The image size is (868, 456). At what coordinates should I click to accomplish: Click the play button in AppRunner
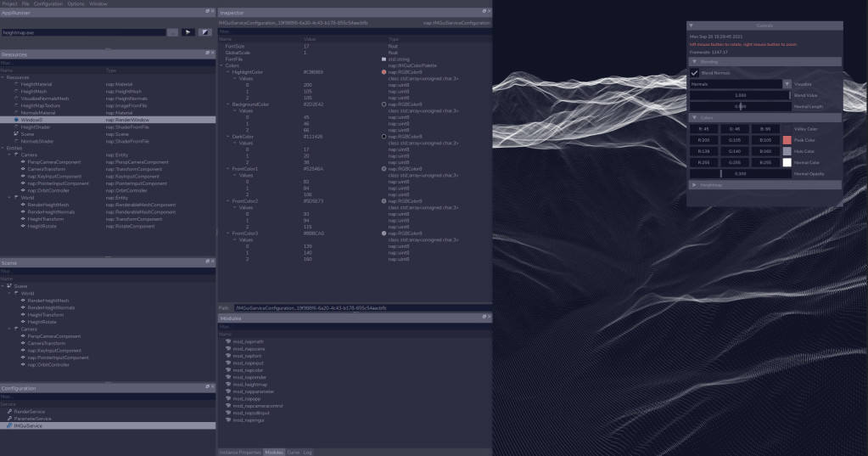188,32
